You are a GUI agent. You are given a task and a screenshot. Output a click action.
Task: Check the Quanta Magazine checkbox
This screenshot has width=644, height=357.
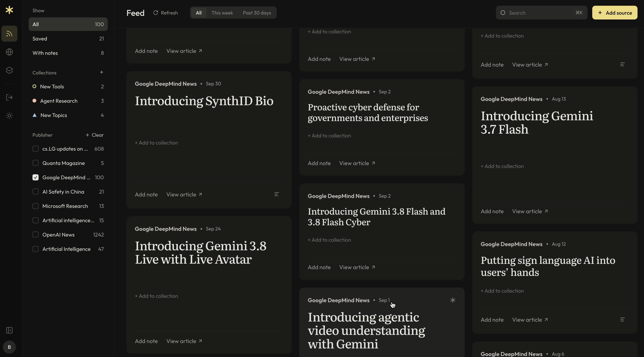[36, 163]
